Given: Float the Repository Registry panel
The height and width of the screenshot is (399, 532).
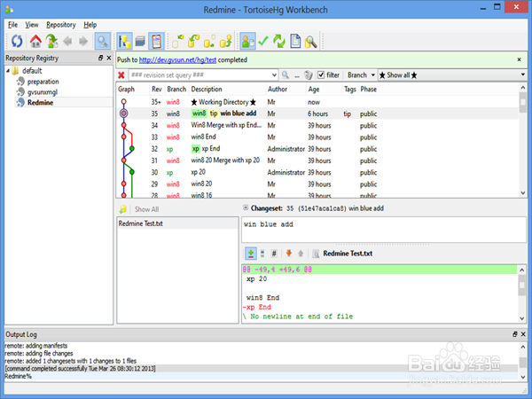Looking at the screenshot, I should pos(100,58).
